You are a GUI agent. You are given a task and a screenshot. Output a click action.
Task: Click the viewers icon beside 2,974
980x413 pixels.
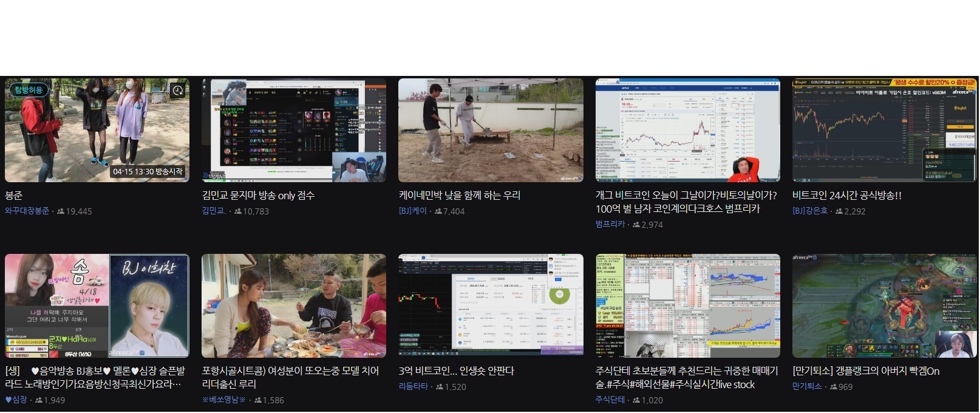[636, 225]
